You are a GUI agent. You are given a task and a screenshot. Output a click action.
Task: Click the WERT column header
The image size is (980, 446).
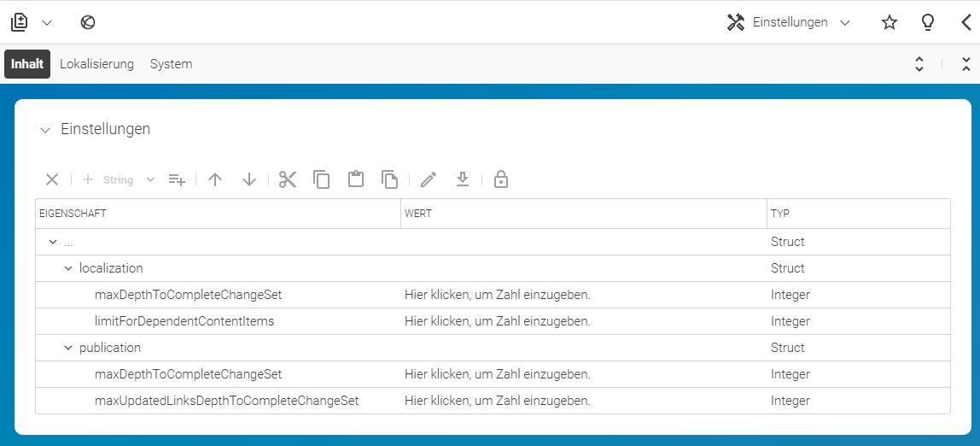pos(584,214)
